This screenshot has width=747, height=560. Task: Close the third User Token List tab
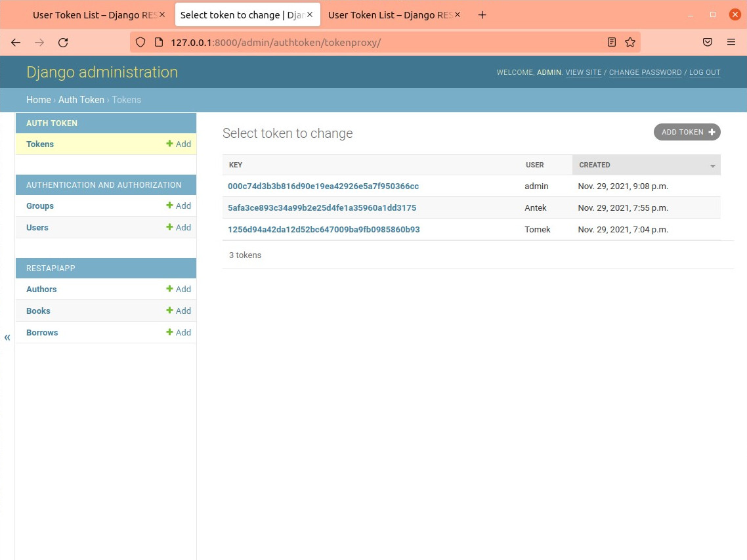(458, 15)
